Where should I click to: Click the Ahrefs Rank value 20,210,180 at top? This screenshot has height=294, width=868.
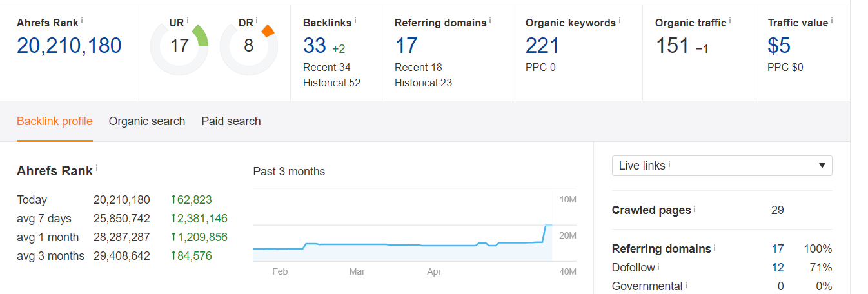pos(69,46)
